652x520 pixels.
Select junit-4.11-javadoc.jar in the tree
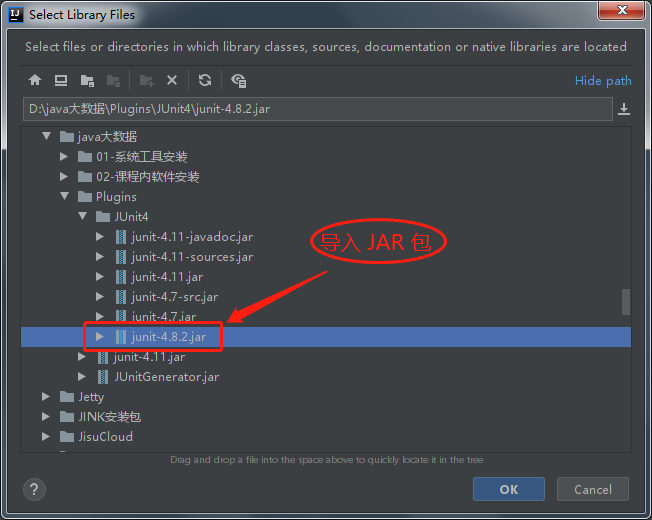click(192, 237)
